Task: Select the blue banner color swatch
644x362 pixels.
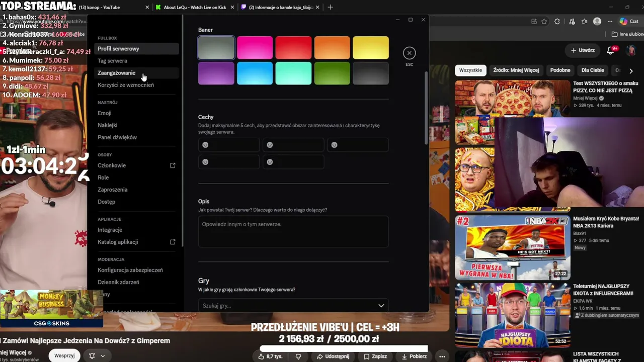Action: pos(255,73)
